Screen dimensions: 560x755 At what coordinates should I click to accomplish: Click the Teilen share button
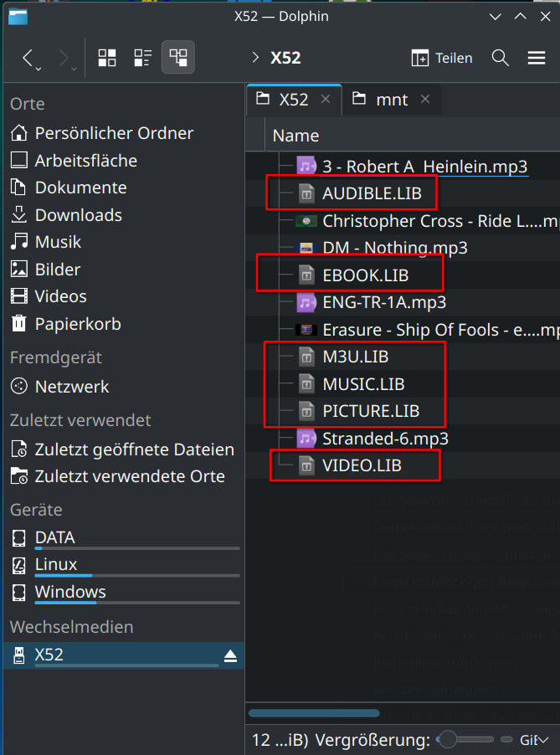[x=442, y=58]
